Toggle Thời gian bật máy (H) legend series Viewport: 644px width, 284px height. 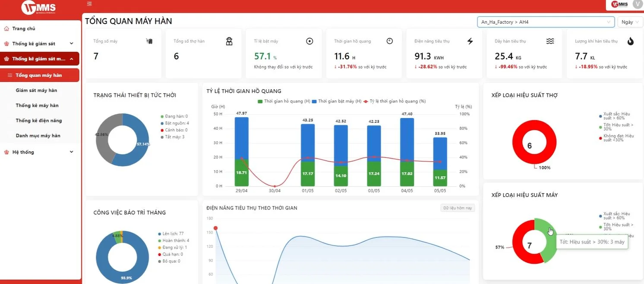pos(337,101)
